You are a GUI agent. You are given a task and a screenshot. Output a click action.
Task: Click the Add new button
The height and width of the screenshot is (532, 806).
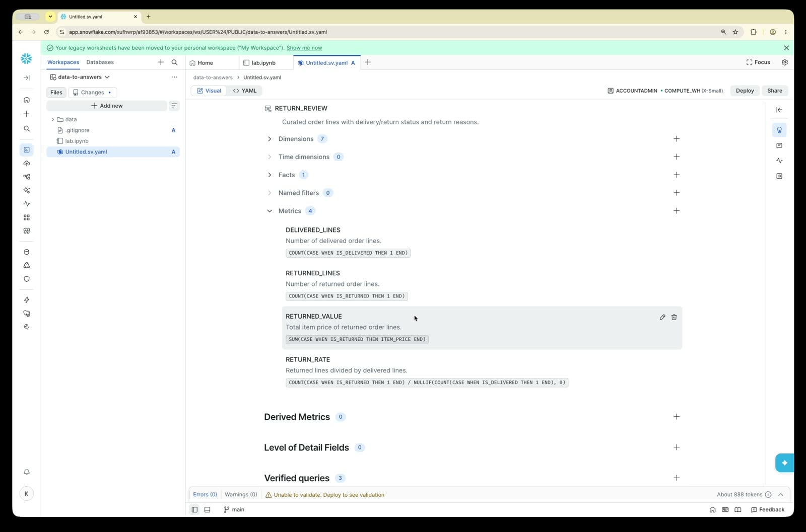[x=107, y=106]
